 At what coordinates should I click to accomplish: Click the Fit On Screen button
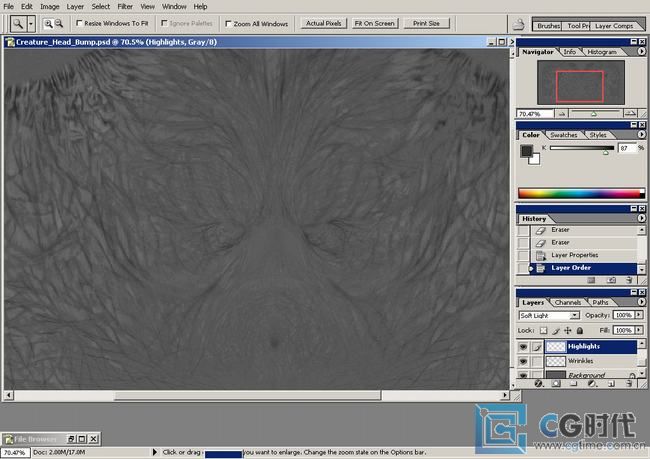[374, 23]
